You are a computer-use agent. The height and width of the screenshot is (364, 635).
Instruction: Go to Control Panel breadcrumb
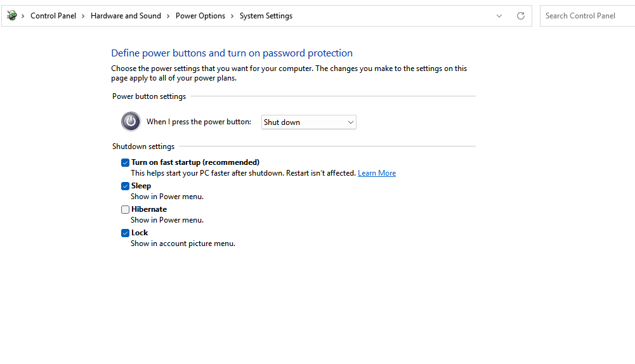[53, 16]
